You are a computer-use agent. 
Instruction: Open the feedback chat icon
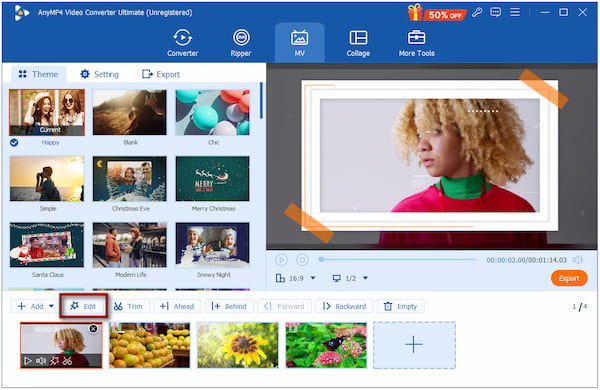496,12
